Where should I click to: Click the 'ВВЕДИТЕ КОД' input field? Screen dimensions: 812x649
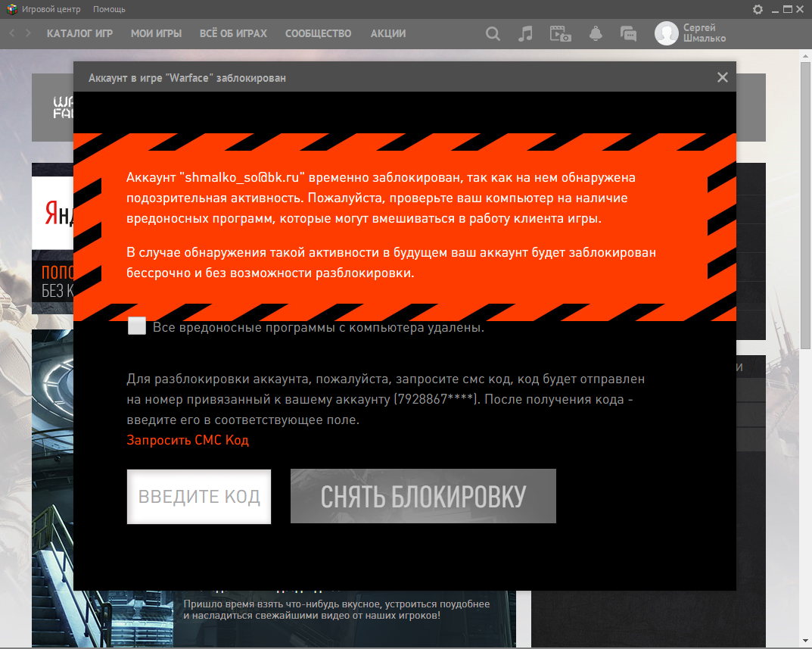click(199, 497)
